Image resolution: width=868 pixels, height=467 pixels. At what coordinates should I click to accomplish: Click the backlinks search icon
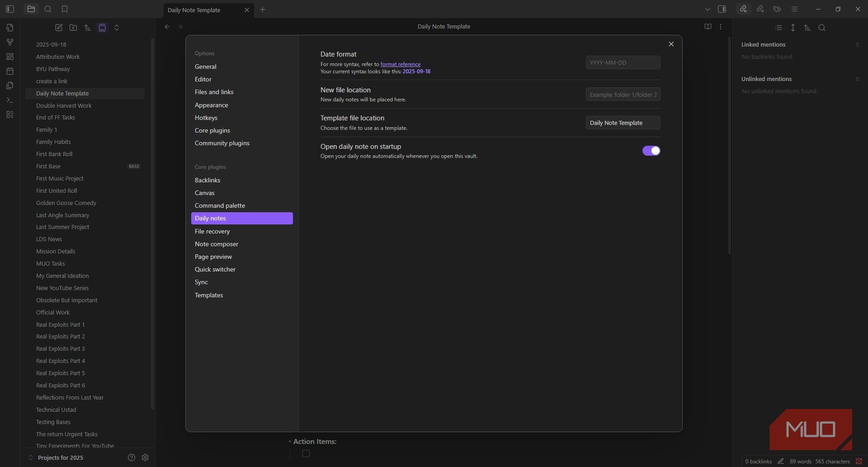coord(822,28)
